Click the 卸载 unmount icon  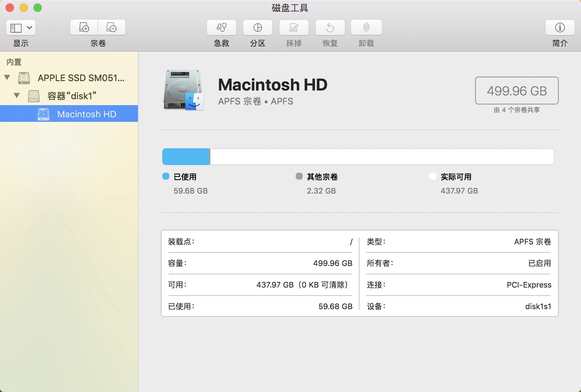pyautogui.click(x=366, y=27)
